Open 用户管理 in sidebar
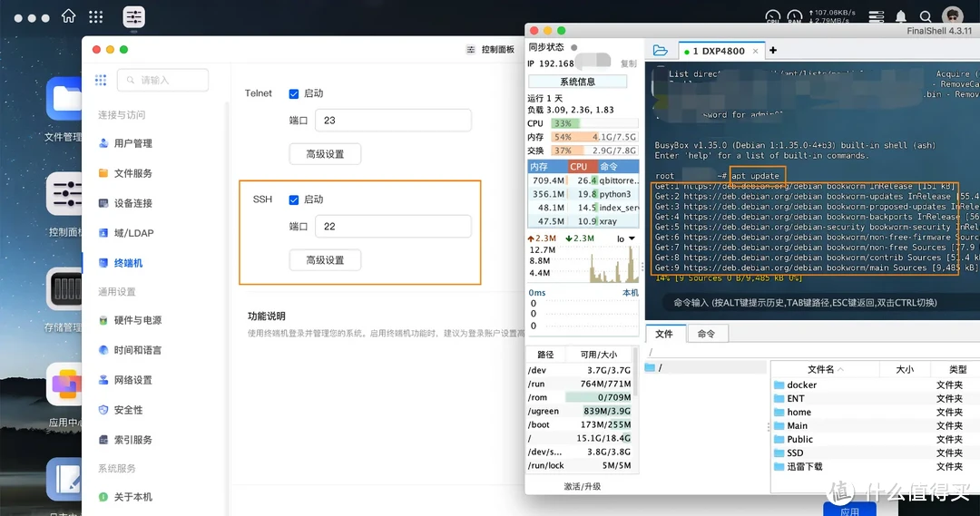This screenshot has height=516, width=980. pos(125,143)
